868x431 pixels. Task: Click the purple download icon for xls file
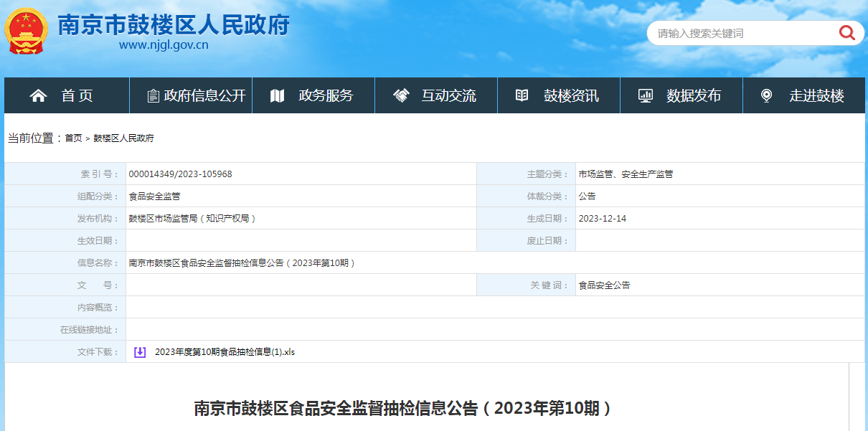[140, 352]
